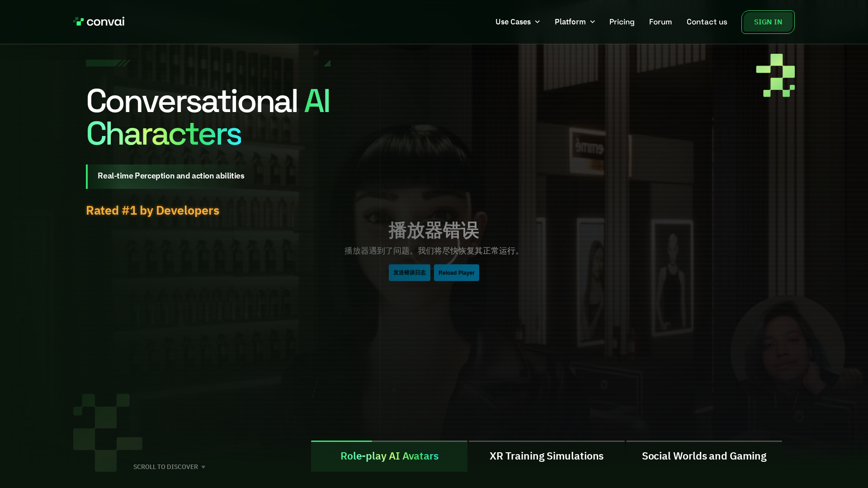
Task: Click the progress bar above Role-play tab
Action: click(x=389, y=441)
